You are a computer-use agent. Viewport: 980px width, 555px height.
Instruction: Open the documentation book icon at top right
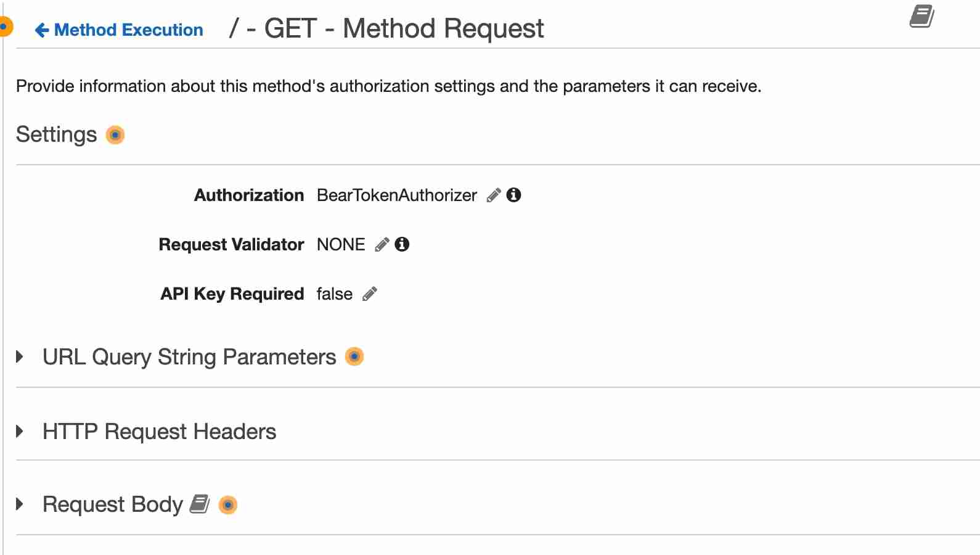click(921, 17)
